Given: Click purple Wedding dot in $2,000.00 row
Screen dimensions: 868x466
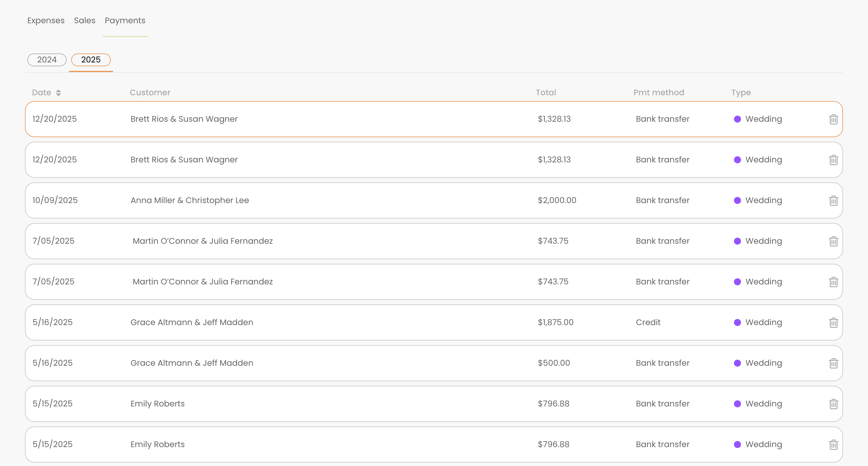Looking at the screenshot, I should (737, 200).
